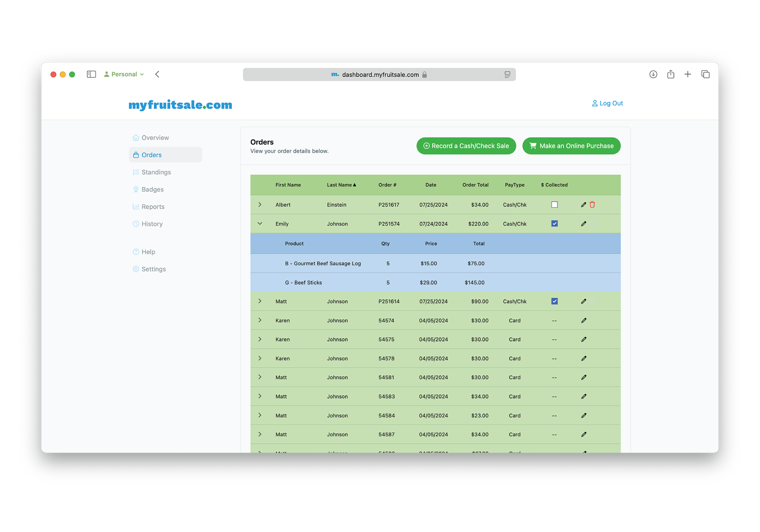Expand Karen Johnson order 54575

(260, 339)
